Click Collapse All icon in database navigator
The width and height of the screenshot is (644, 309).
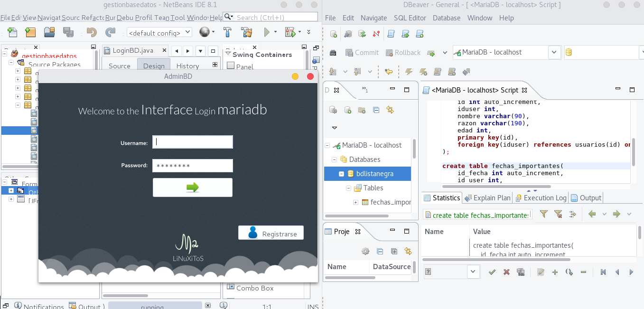coord(376,110)
